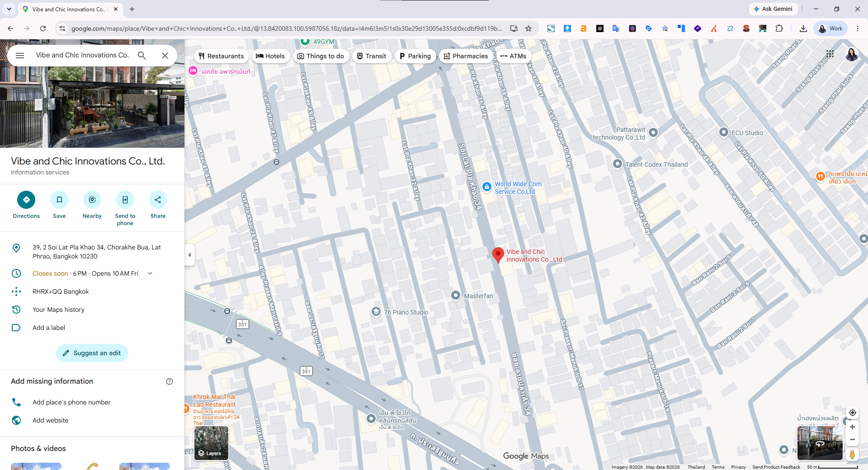
Task: Open help for Add missing information
Action: click(x=170, y=381)
